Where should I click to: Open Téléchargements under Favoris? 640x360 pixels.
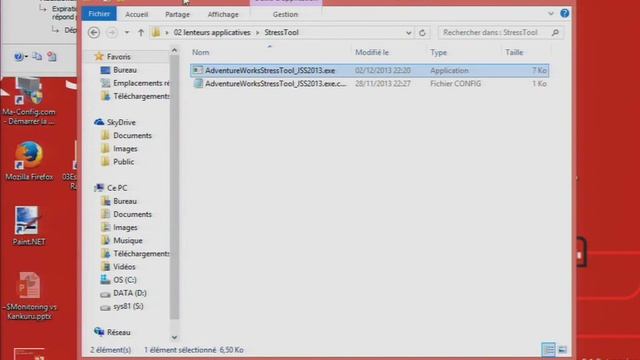[141, 96]
